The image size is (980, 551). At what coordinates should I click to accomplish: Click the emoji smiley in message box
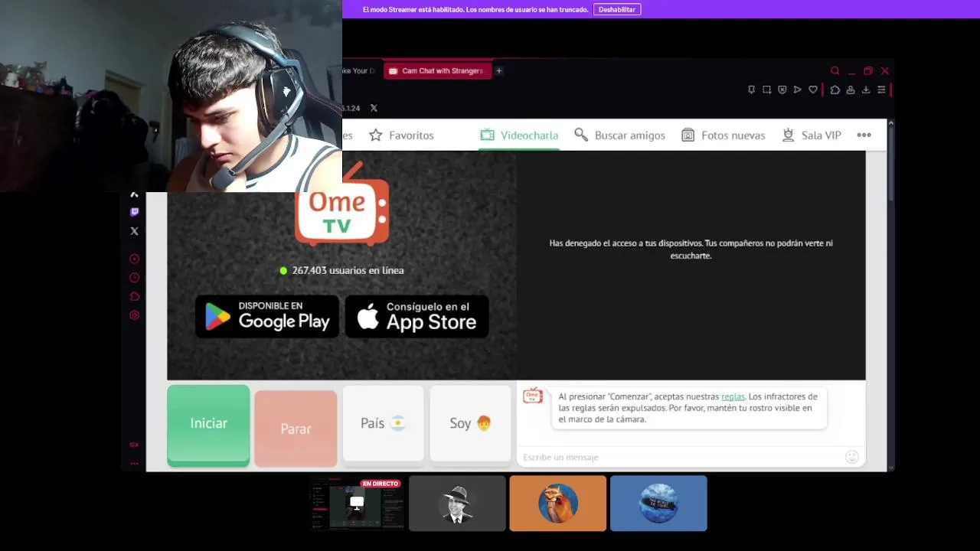tap(851, 457)
